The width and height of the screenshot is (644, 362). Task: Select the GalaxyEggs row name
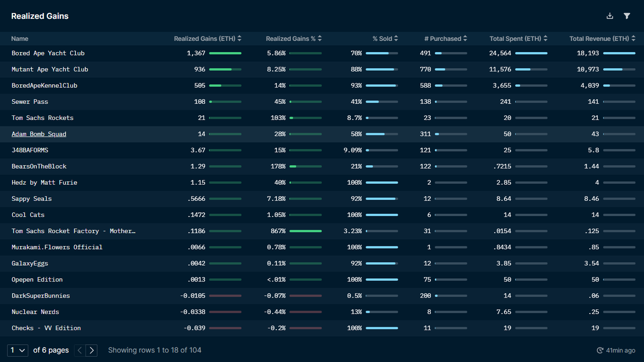click(x=30, y=263)
